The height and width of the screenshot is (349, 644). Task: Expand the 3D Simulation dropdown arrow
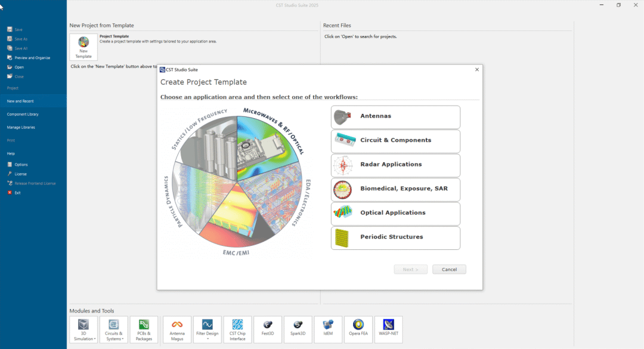[x=95, y=339]
